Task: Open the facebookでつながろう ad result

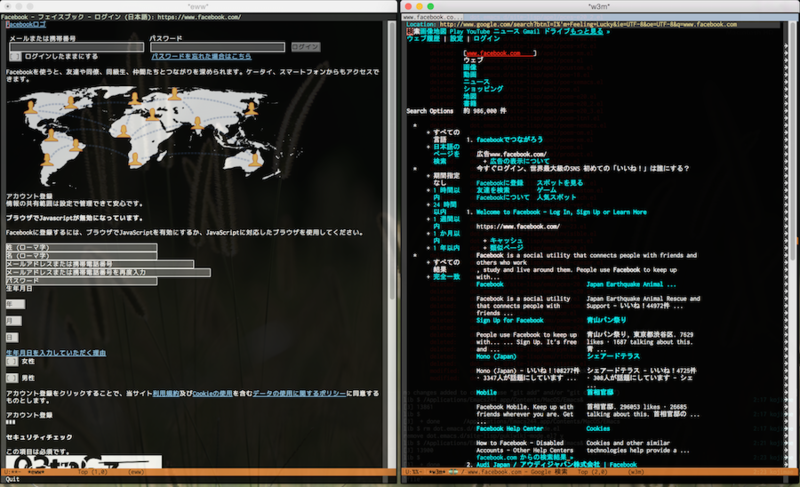Action: [x=509, y=140]
